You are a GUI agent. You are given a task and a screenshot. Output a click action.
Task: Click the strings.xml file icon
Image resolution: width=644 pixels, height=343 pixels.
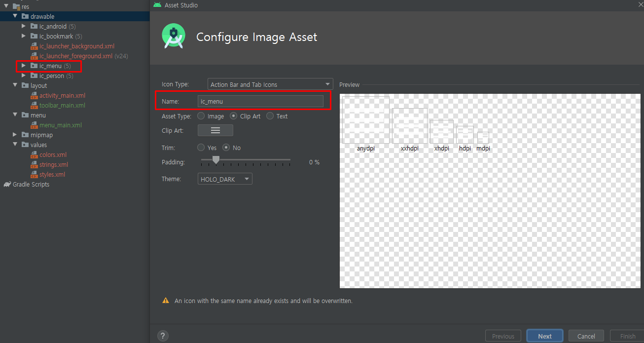pyautogui.click(x=34, y=164)
